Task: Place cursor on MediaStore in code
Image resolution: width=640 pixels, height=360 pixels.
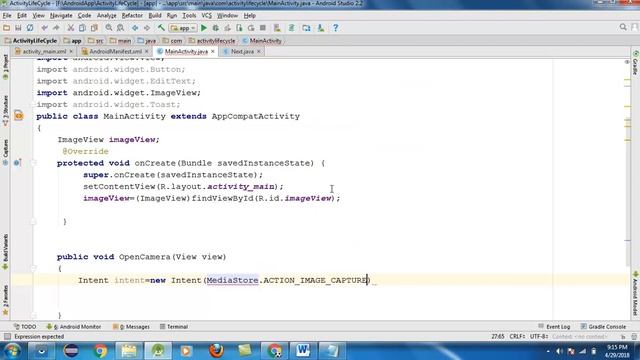Action: pos(232,280)
